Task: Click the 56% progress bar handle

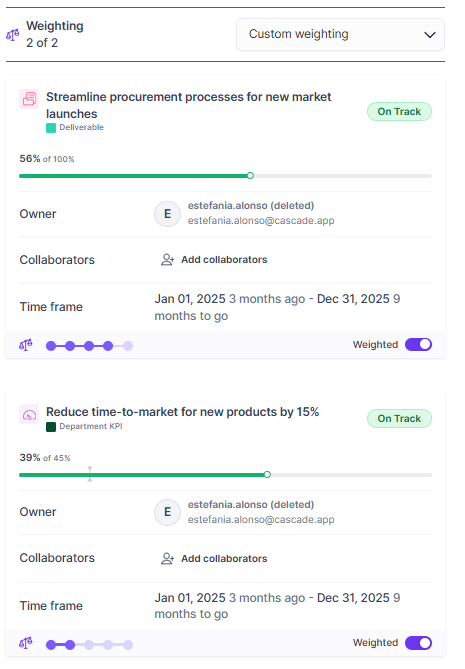Action: 250,175
